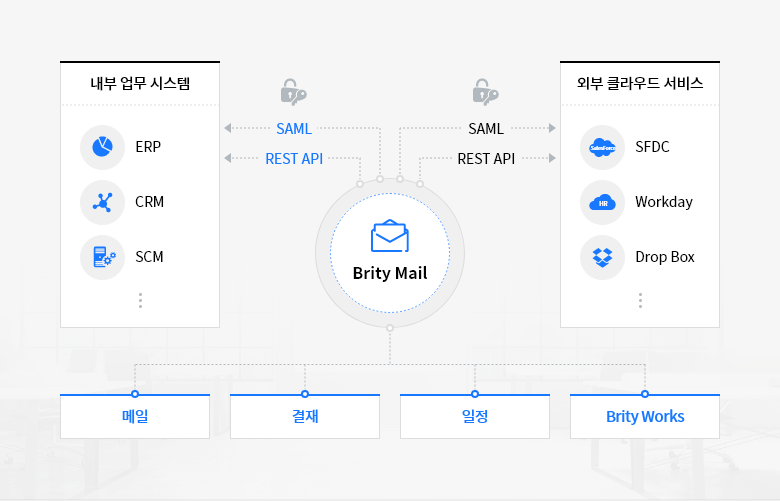Open the 메일 box
Image resolution: width=780 pixels, height=501 pixels.
click(x=135, y=417)
